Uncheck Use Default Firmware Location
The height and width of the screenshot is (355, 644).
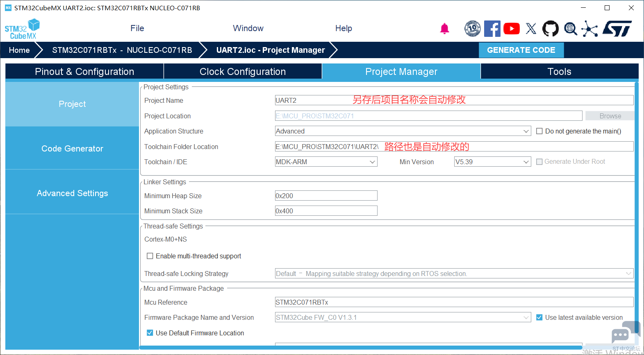150,333
